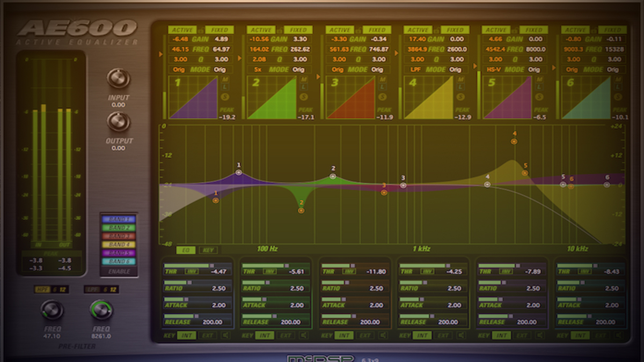Switch to the KEY tab
644x362 pixels.
208,250
